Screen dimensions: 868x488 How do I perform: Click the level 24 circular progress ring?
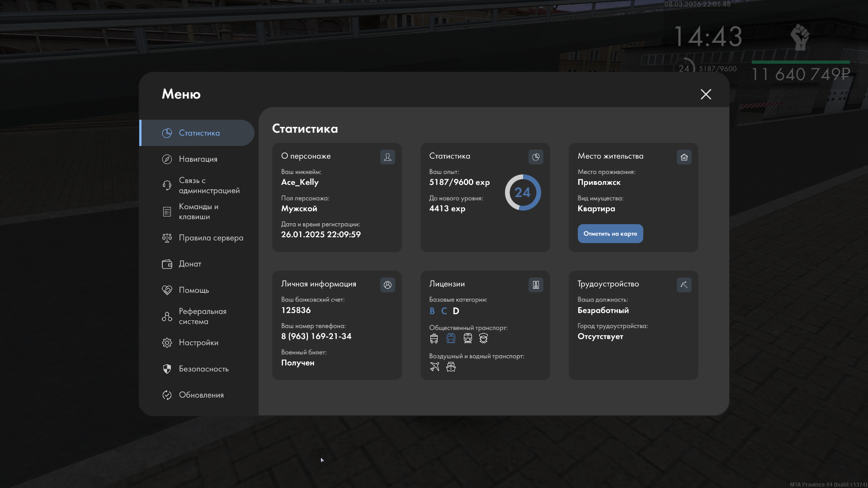pyautogui.click(x=523, y=192)
